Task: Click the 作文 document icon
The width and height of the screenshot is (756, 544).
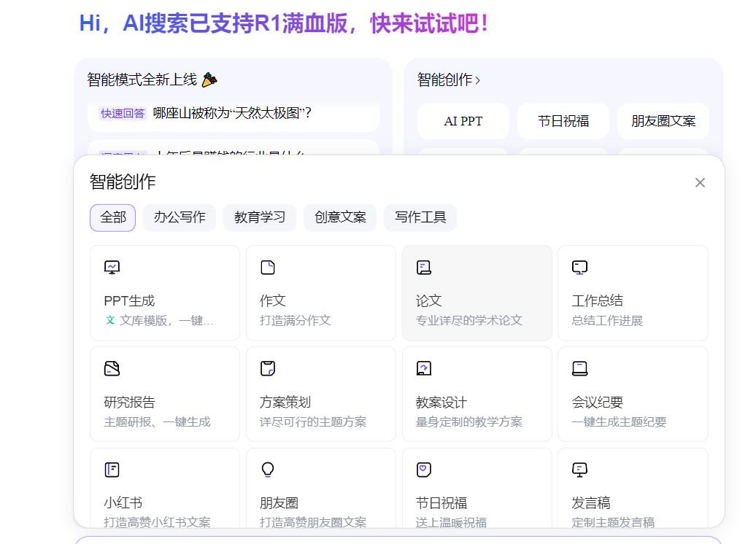Action: pos(268,268)
